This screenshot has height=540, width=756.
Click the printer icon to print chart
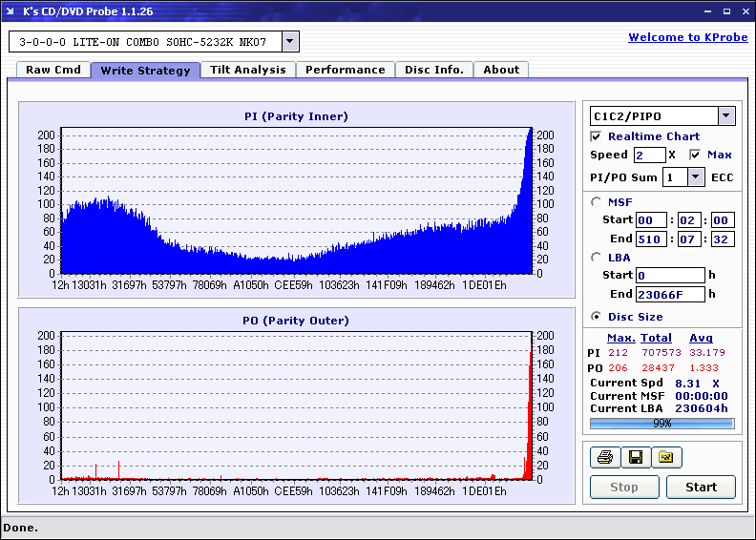[604, 458]
